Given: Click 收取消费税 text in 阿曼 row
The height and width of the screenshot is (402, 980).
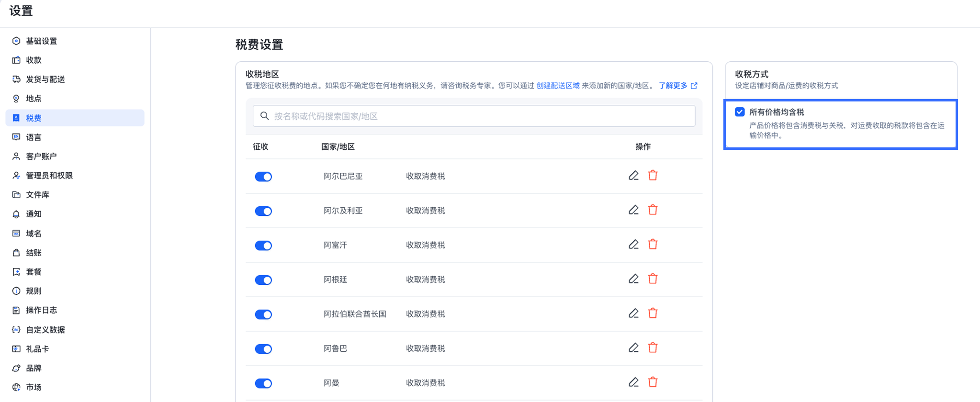Looking at the screenshot, I should (426, 383).
